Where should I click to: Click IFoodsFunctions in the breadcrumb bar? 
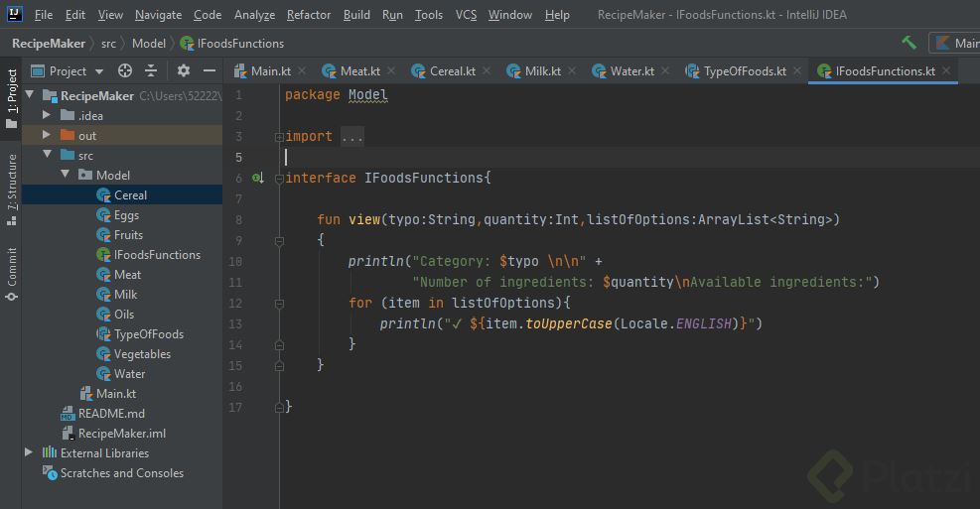(232, 43)
